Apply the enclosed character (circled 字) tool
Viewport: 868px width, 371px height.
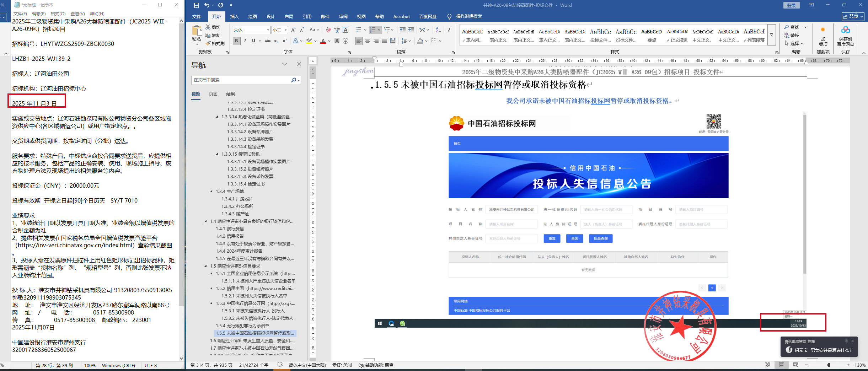point(345,41)
